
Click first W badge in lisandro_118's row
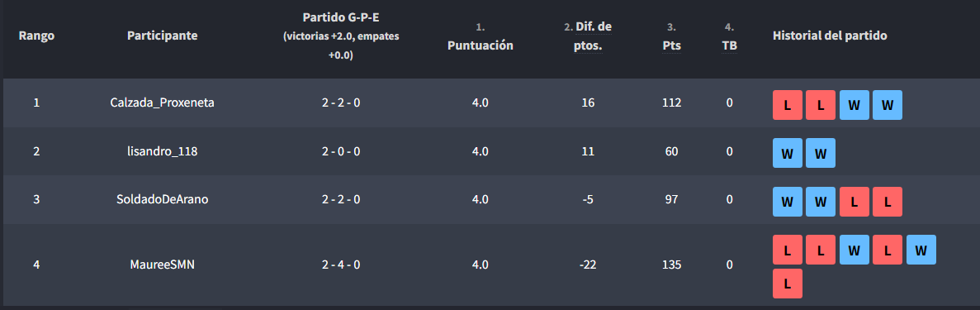(x=788, y=153)
